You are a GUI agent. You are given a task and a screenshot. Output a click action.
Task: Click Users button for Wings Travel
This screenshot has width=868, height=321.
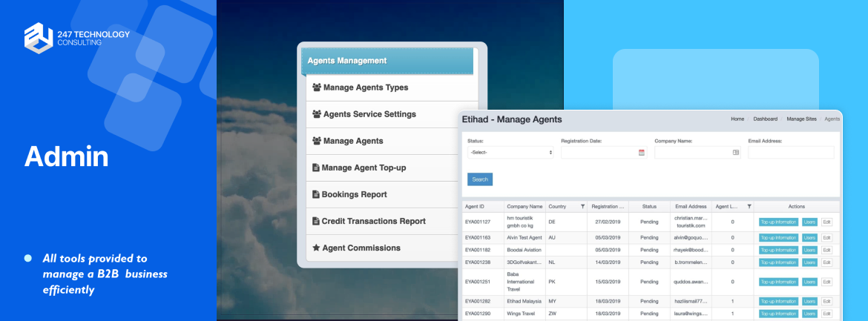(809, 314)
